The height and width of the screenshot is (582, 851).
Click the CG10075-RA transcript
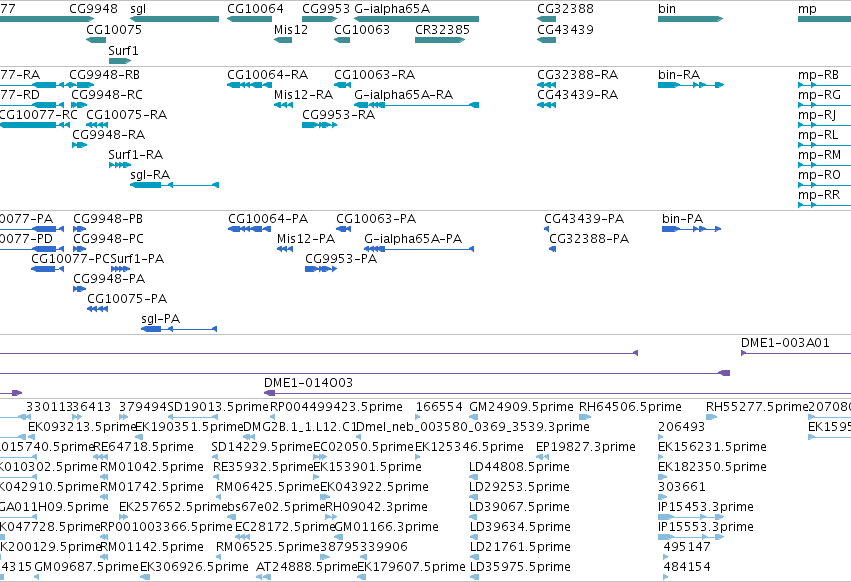click(97, 125)
